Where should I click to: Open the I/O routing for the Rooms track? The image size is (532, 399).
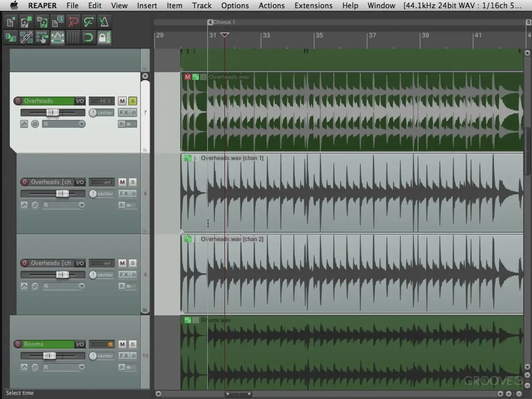(80, 344)
